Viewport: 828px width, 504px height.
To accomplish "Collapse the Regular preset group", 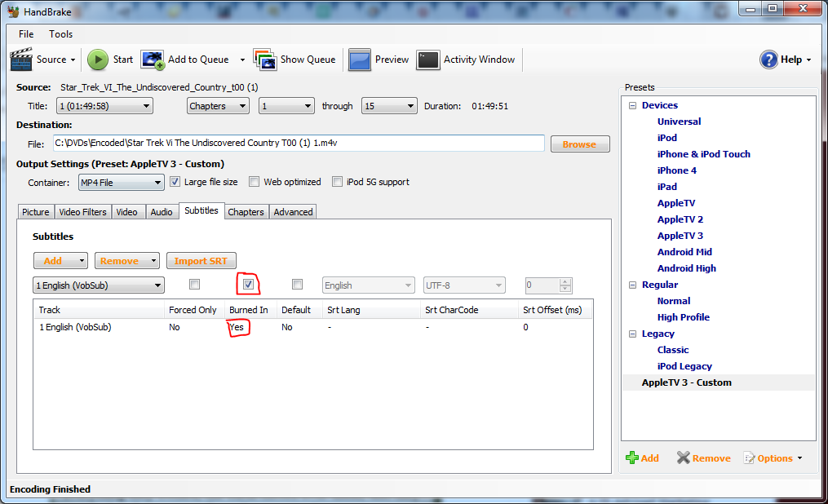I will coord(632,285).
